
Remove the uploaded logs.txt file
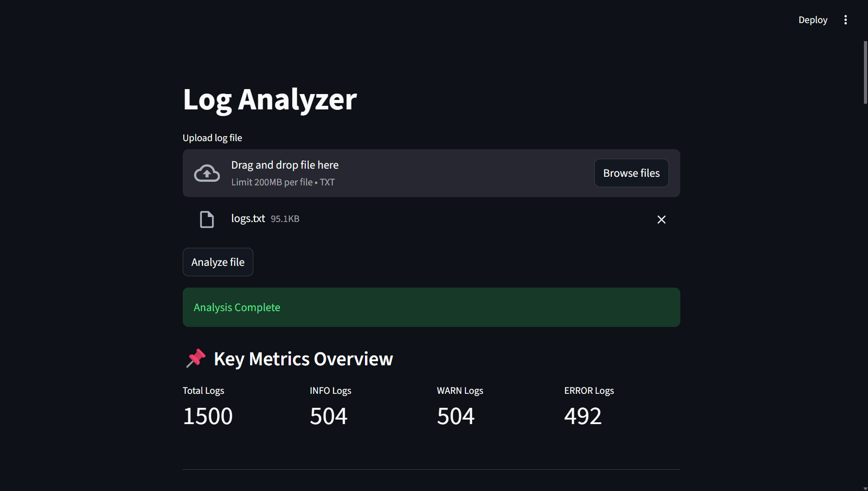pyautogui.click(x=661, y=219)
